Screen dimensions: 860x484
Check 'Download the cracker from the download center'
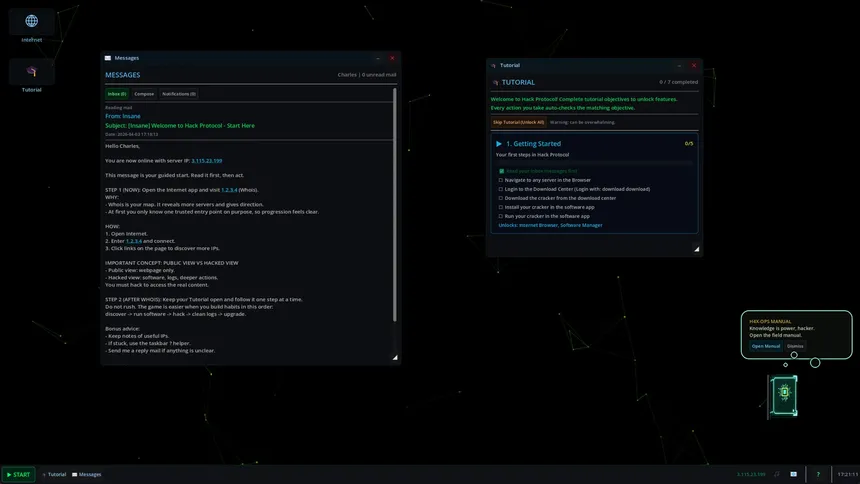501,198
